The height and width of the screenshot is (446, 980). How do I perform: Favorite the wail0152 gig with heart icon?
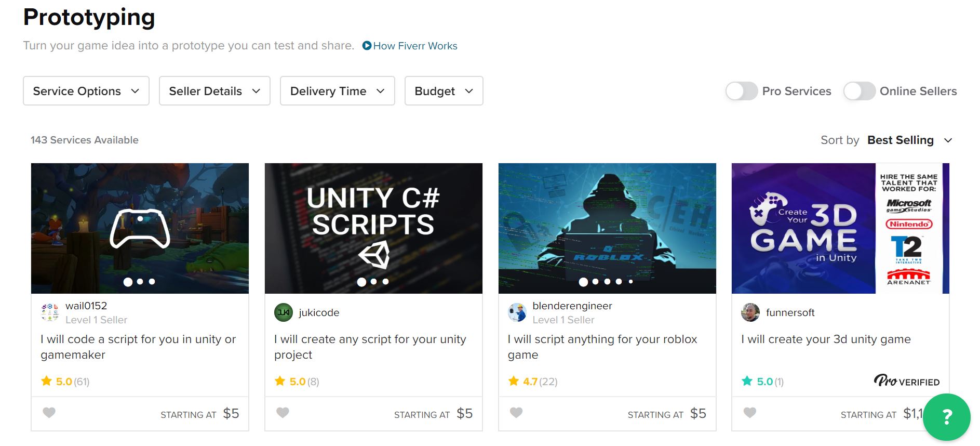click(x=49, y=413)
